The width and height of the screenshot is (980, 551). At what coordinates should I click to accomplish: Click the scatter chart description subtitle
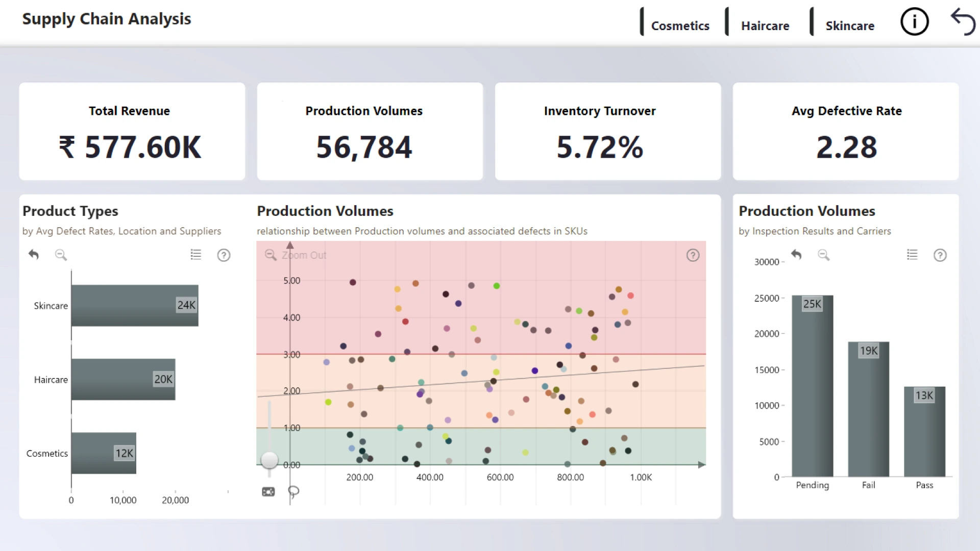pyautogui.click(x=422, y=231)
